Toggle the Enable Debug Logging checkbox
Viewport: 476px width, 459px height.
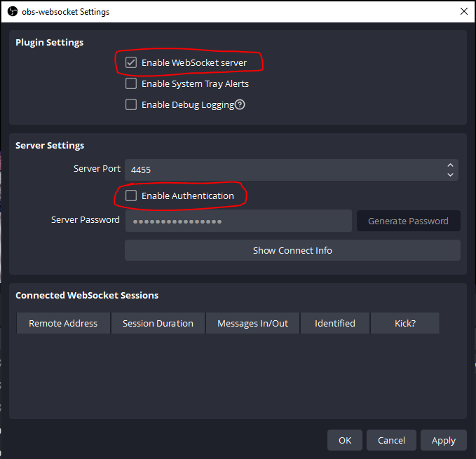tap(131, 105)
